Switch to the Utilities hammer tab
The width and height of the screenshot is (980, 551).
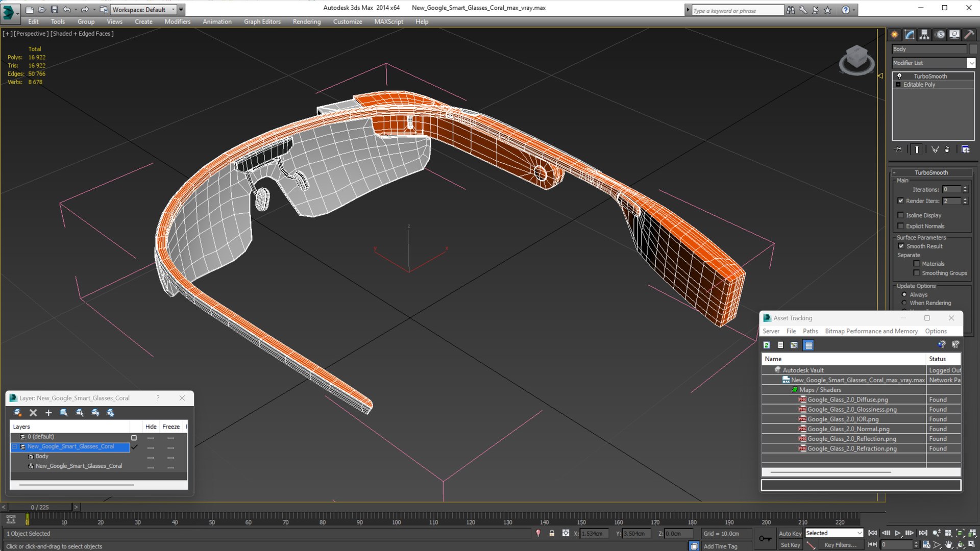(x=969, y=35)
